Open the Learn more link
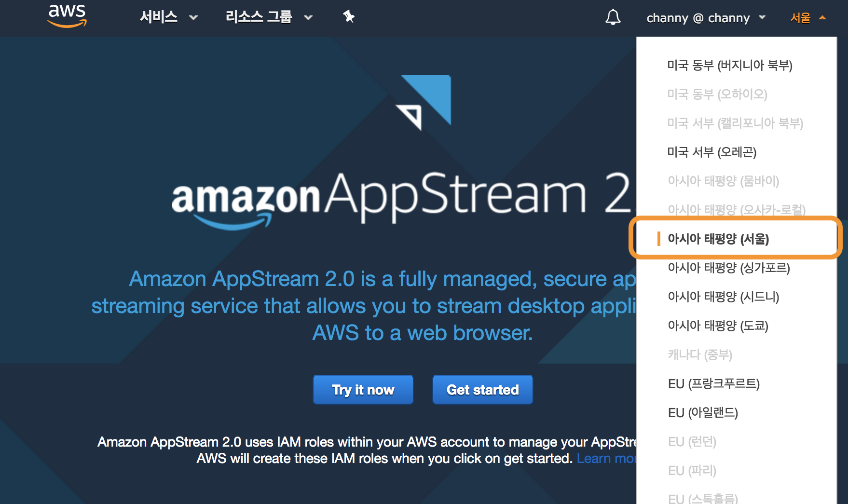848x504 pixels. (607, 458)
